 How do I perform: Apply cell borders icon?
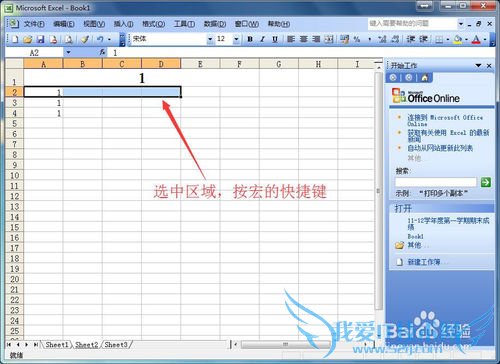(439, 39)
